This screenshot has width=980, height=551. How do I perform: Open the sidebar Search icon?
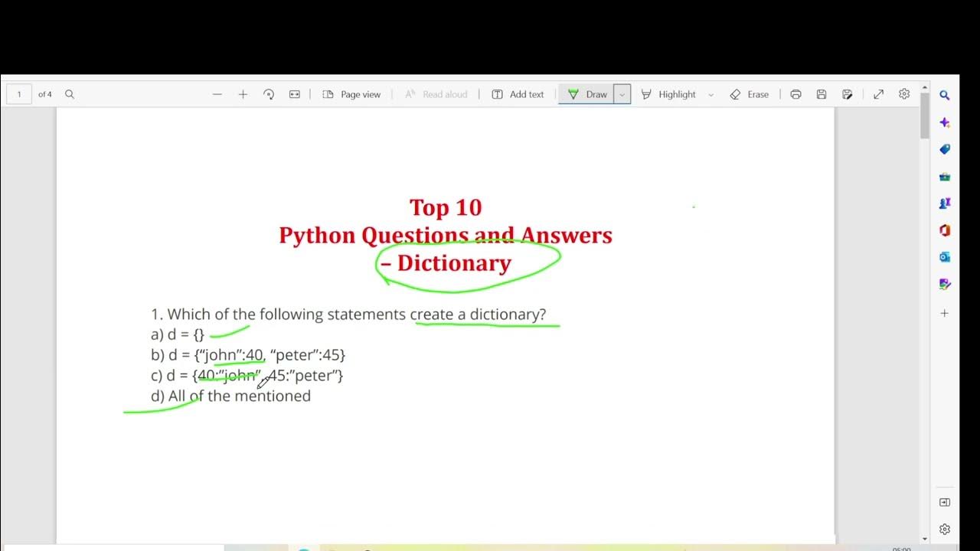945,96
